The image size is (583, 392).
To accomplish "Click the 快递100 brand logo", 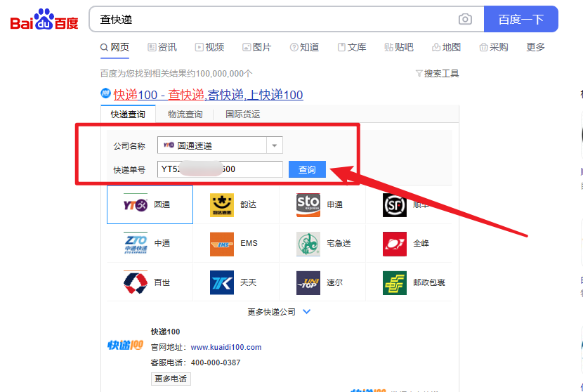I will tap(125, 345).
